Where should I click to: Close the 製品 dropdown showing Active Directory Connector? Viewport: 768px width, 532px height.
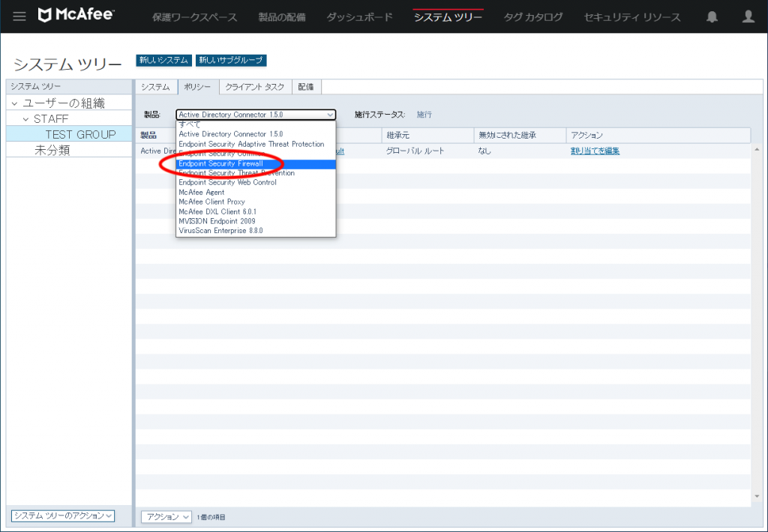click(256, 115)
